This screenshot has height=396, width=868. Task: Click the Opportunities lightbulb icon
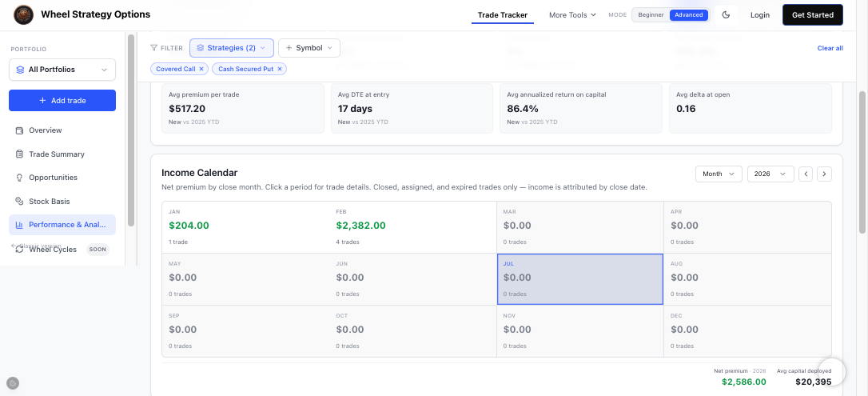pos(19,178)
